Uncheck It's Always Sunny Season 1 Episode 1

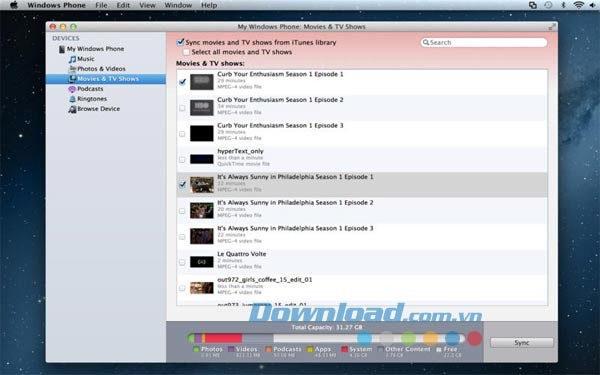[182, 184]
